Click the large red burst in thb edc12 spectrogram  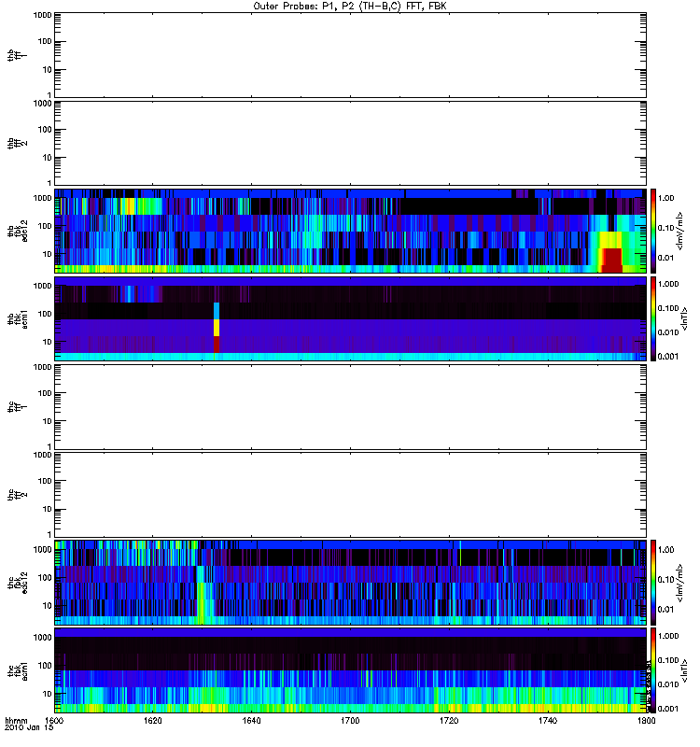tap(611, 260)
